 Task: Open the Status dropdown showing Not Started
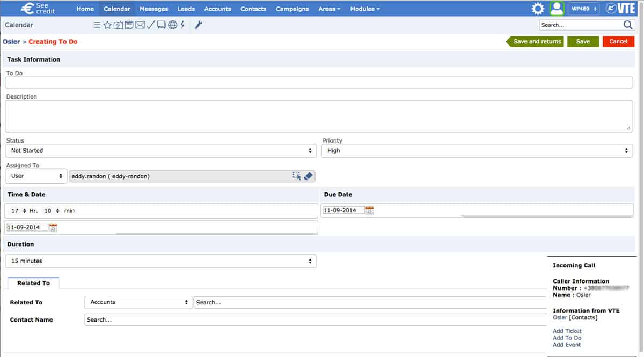click(x=161, y=151)
